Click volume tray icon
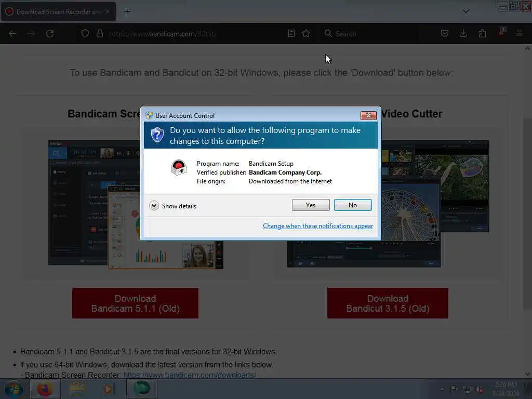Image resolution: width=532 pixels, height=399 pixels. pyautogui.click(x=480, y=390)
